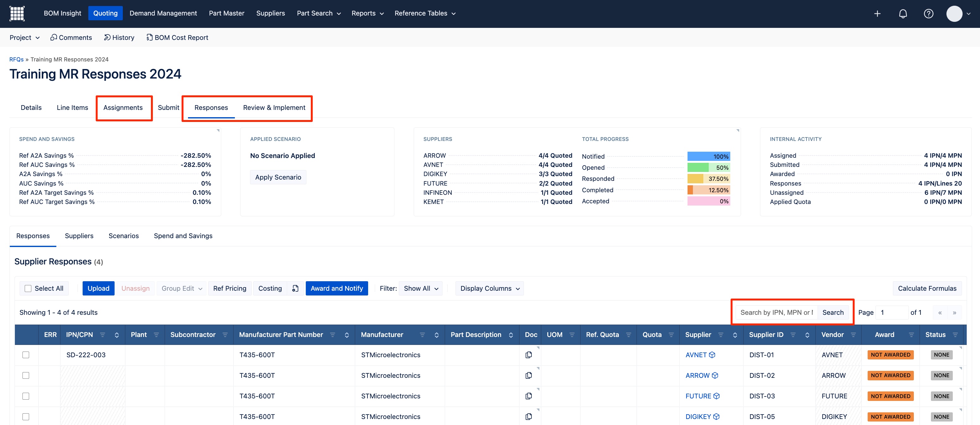Filter the Supplier ID column

point(793,335)
